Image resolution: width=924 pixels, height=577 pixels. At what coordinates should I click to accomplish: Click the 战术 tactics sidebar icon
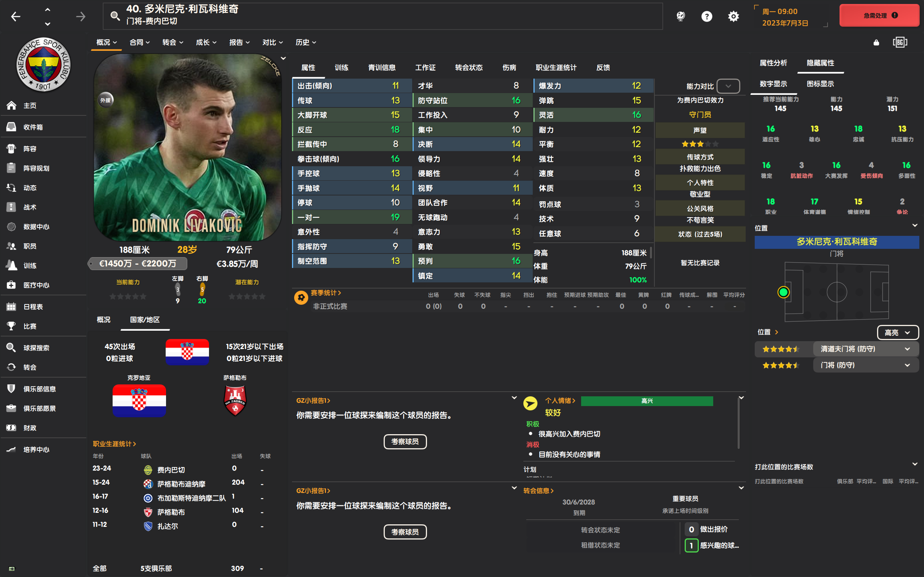[x=12, y=207]
